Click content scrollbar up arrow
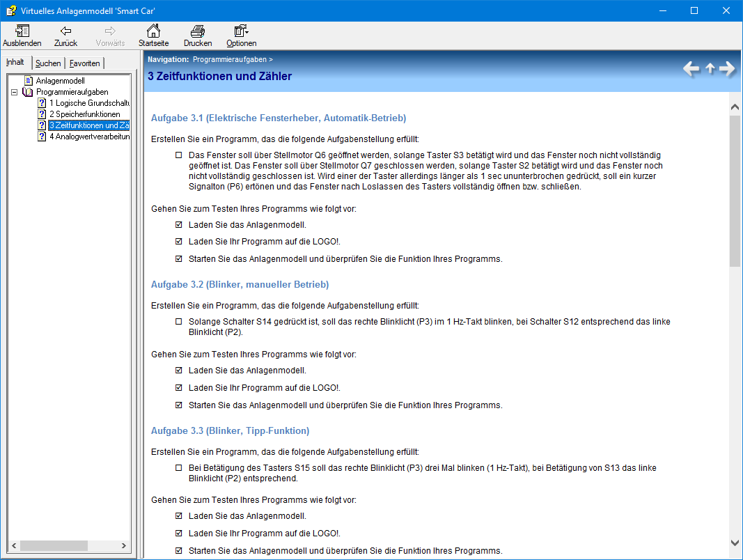 click(x=735, y=107)
